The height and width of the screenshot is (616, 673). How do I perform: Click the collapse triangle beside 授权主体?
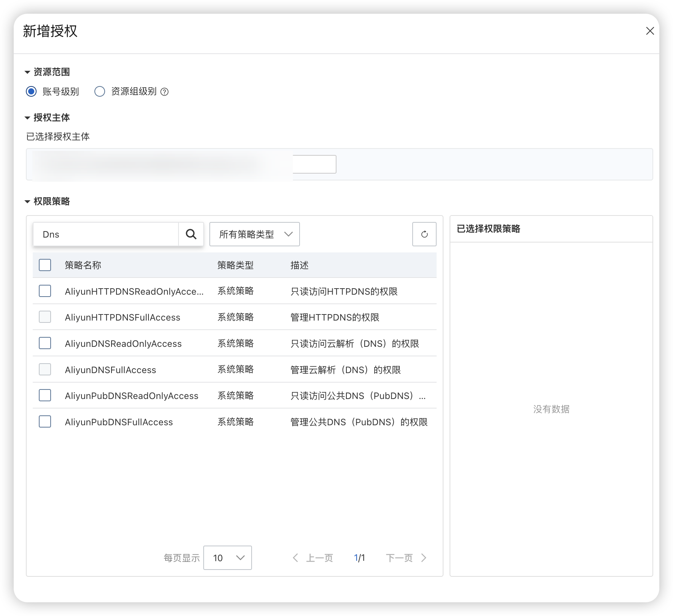pyautogui.click(x=27, y=117)
